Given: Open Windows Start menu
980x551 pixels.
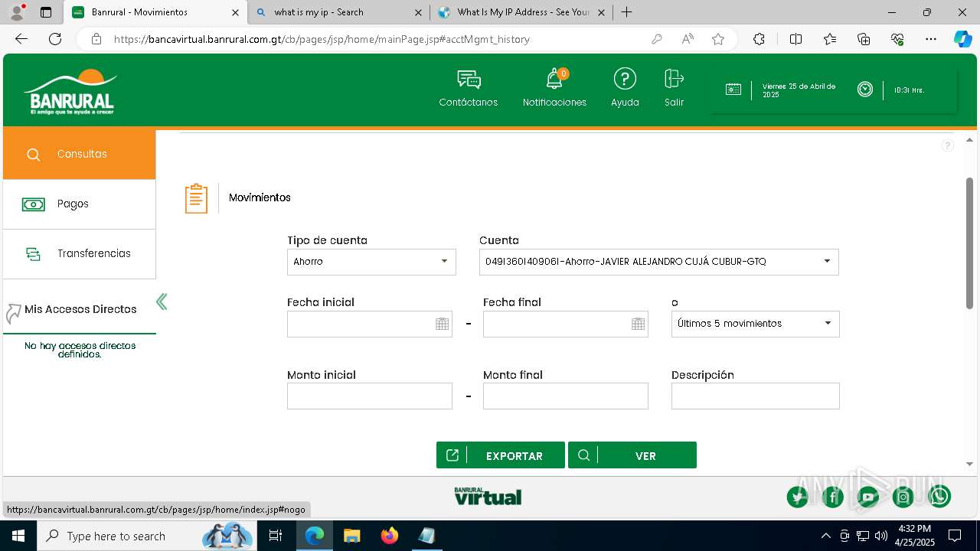Looking at the screenshot, I should pos(18,536).
